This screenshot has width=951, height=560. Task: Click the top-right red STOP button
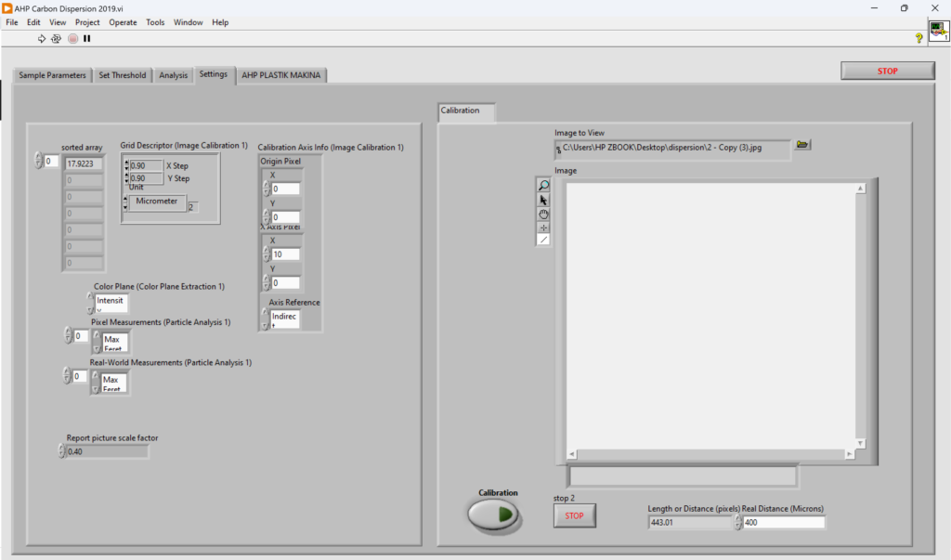pyautogui.click(x=887, y=71)
